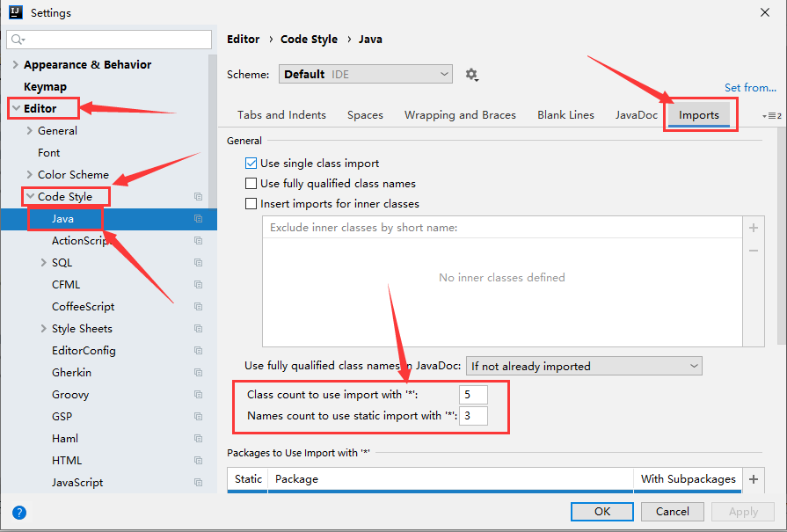Viewport: 787px width, 532px height.
Task: Switch to the Spaces tab
Action: 366,115
